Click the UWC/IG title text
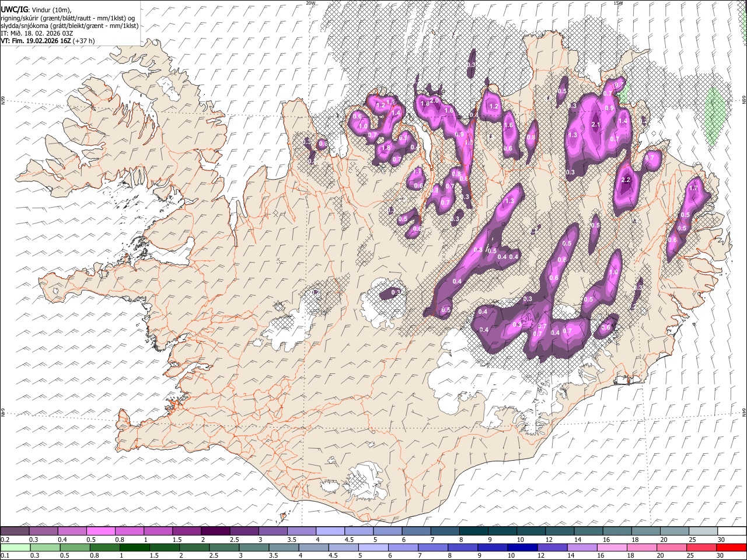 tap(14, 10)
